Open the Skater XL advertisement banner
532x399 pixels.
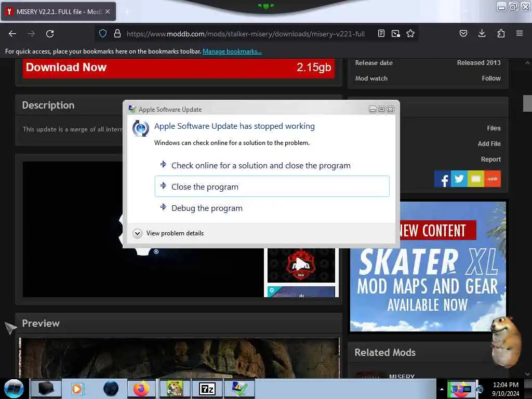click(428, 267)
